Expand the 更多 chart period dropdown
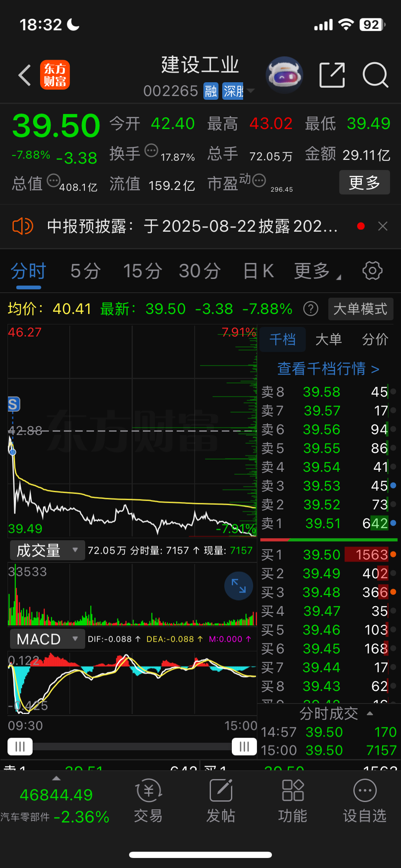The image size is (401, 868). (317, 271)
